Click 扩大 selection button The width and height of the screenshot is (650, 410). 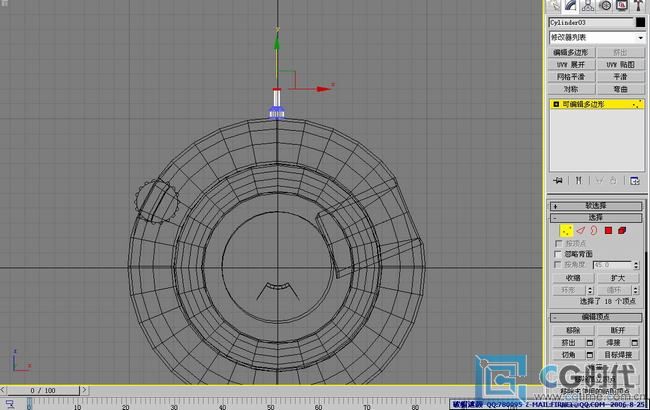(618, 278)
